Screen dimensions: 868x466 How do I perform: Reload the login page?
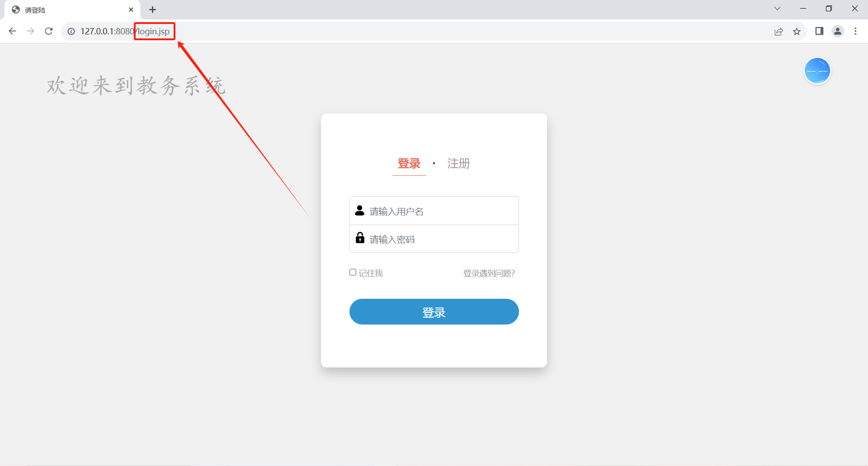click(49, 31)
